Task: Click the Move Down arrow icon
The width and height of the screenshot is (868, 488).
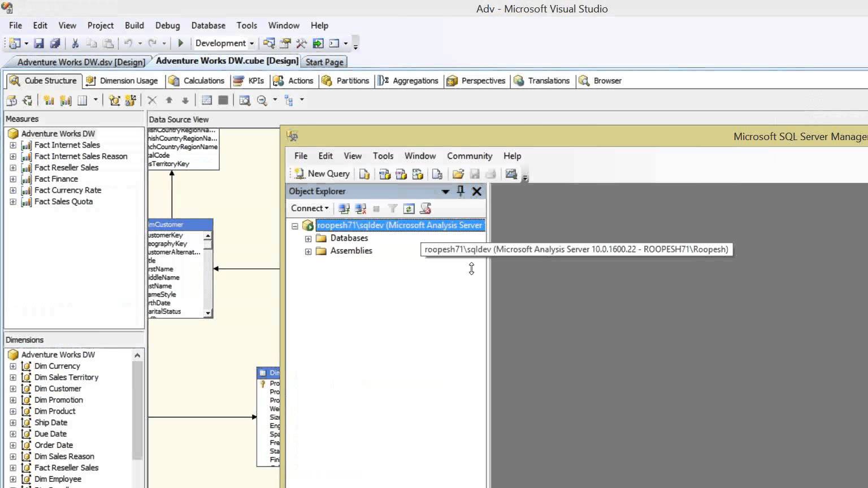Action: pos(185,100)
